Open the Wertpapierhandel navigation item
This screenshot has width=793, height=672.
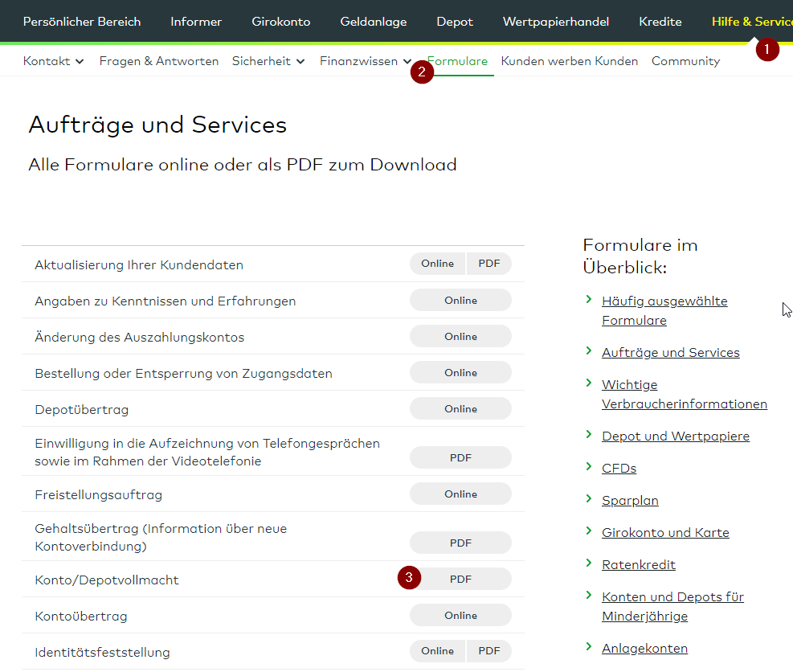555,22
